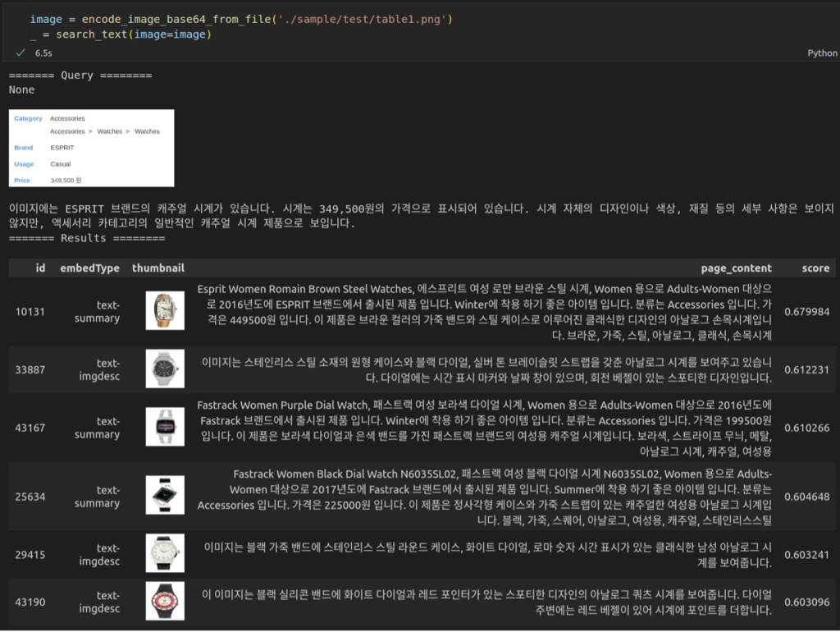
Task: Click the query table image with ESPRIT
Action: pos(91,148)
